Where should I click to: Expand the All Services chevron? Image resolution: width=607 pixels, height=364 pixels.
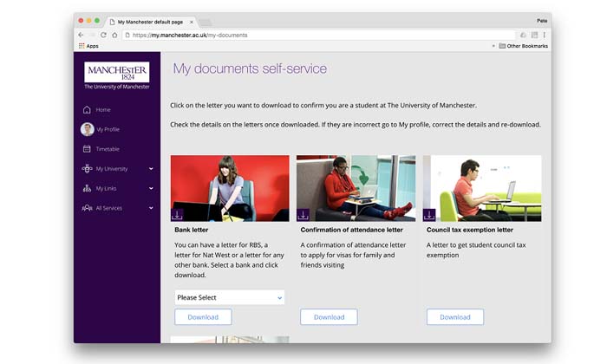pos(151,208)
